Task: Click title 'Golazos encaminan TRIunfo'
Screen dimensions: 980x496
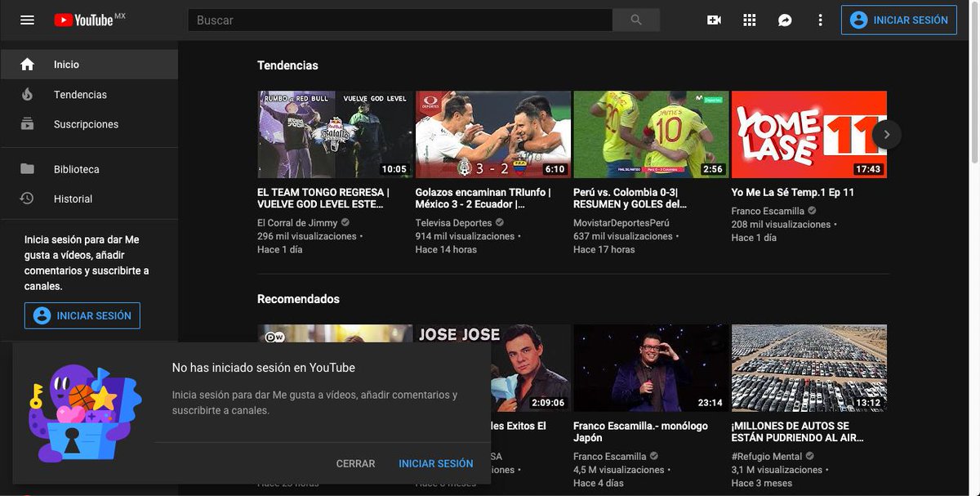Action: tap(483, 199)
